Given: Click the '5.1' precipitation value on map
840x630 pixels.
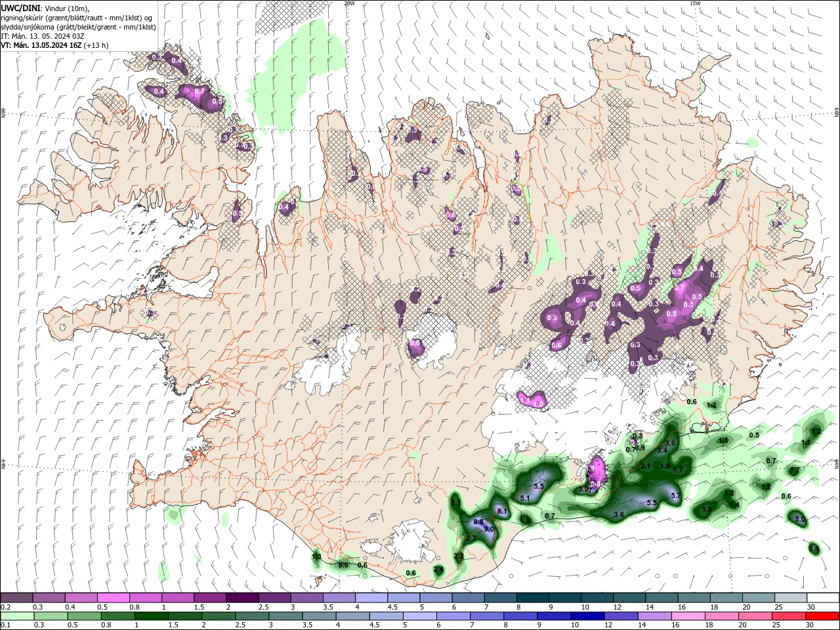Looking at the screenshot, I should tap(525, 498).
